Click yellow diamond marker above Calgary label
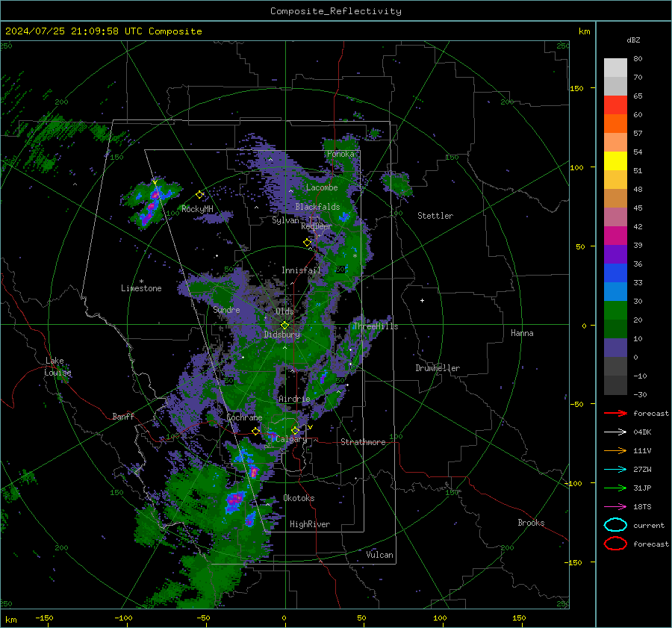This screenshot has height=628, width=672. (295, 430)
